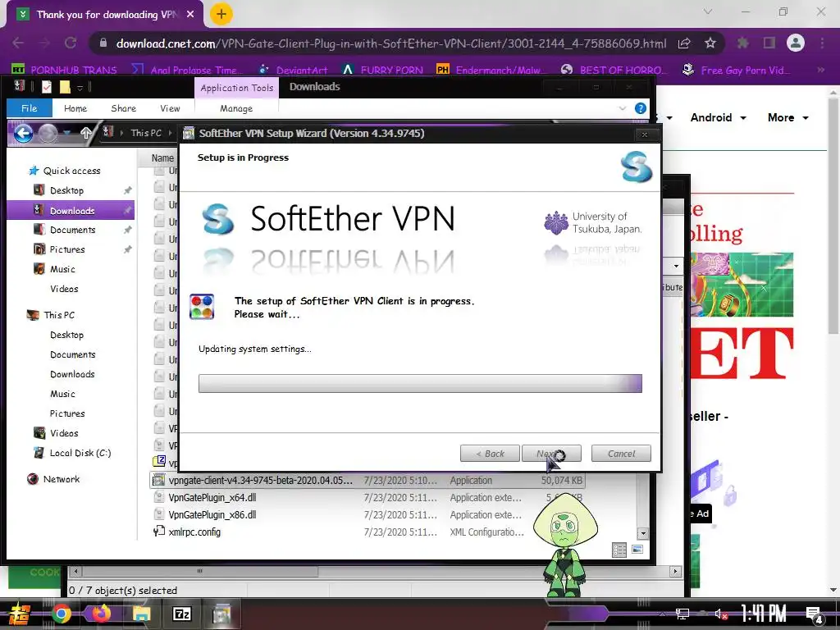The width and height of the screenshot is (840, 630).
Task: Open the setup installer taskbar icon
Action: point(221,614)
